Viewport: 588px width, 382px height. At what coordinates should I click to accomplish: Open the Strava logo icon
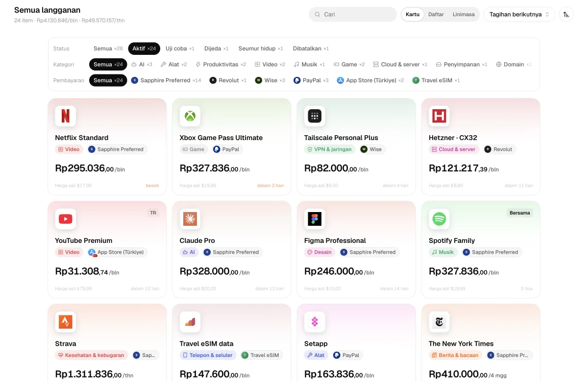(x=65, y=322)
